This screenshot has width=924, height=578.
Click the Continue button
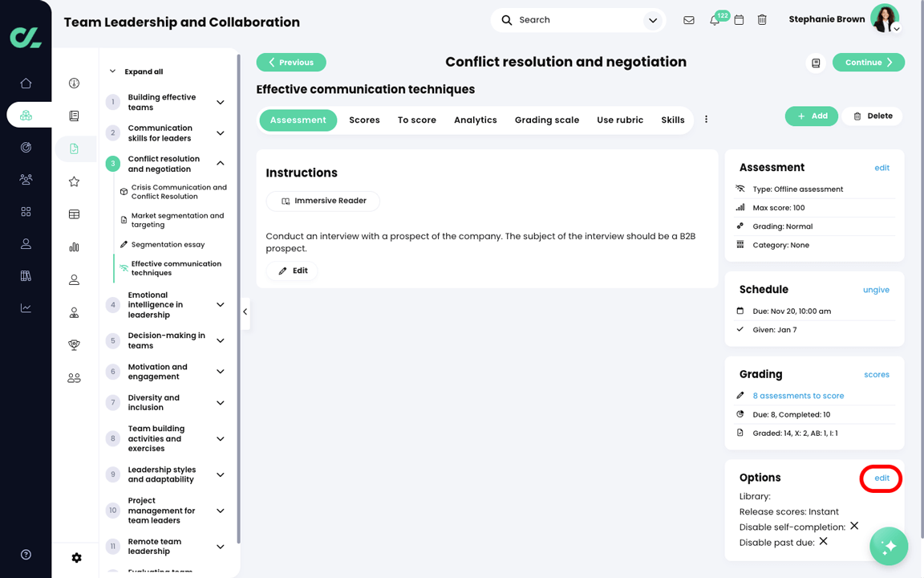(869, 62)
